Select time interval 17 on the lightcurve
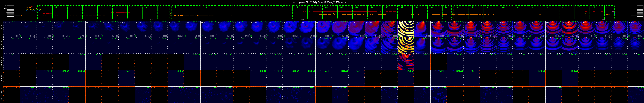Screen dimensions: 644x103 pos(285,12)
